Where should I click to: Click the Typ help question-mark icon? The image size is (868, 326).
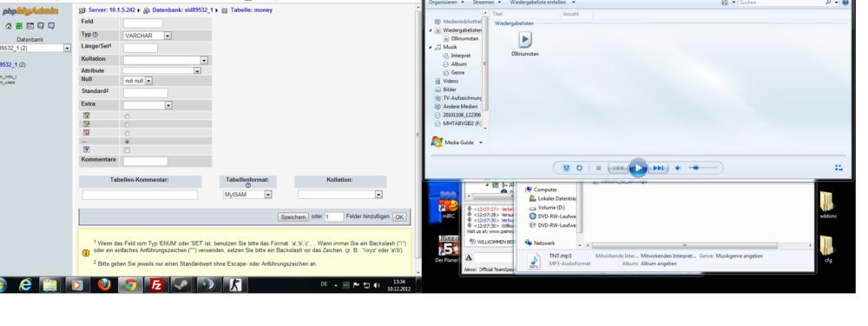click(x=95, y=35)
